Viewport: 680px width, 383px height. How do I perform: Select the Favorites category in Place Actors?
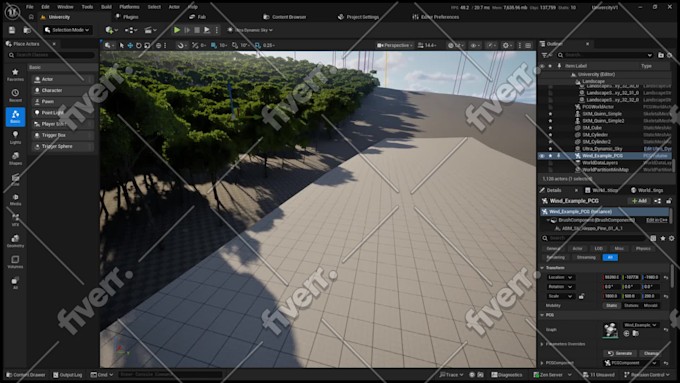(x=15, y=75)
